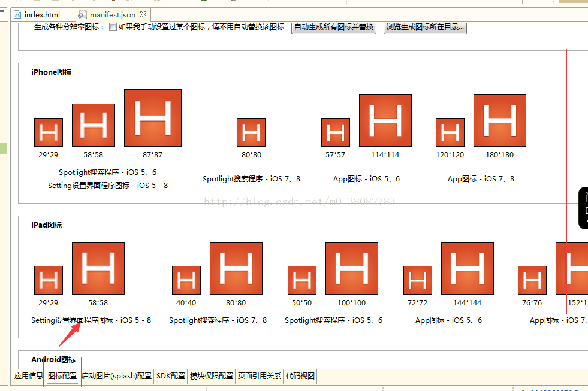Select the iPhone 114*114 App icon

tap(385, 120)
